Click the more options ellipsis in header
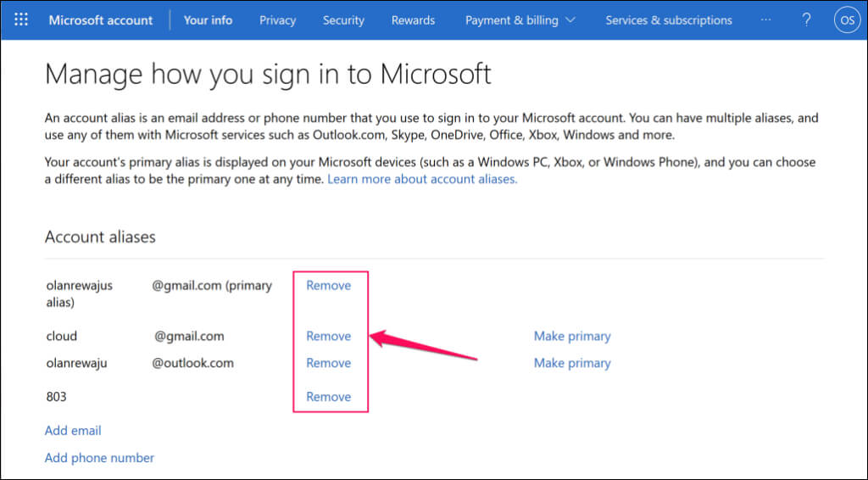Image resolution: width=868 pixels, height=480 pixels. pyautogui.click(x=766, y=20)
